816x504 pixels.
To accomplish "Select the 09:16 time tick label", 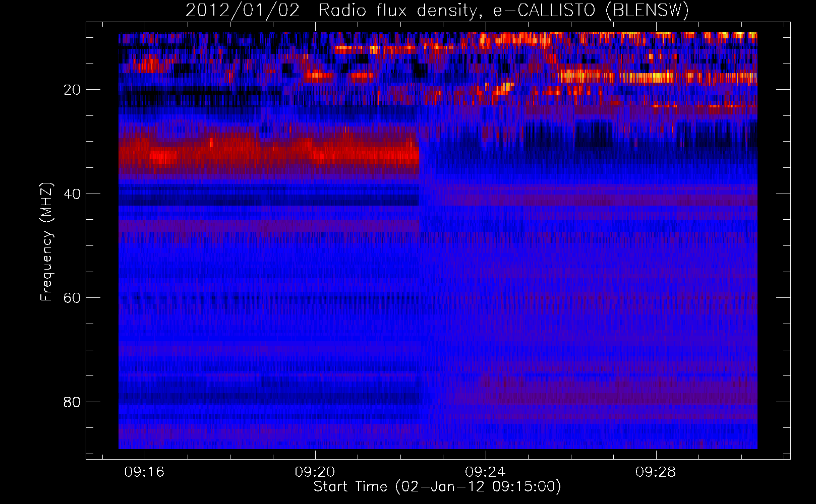I will point(145,472).
